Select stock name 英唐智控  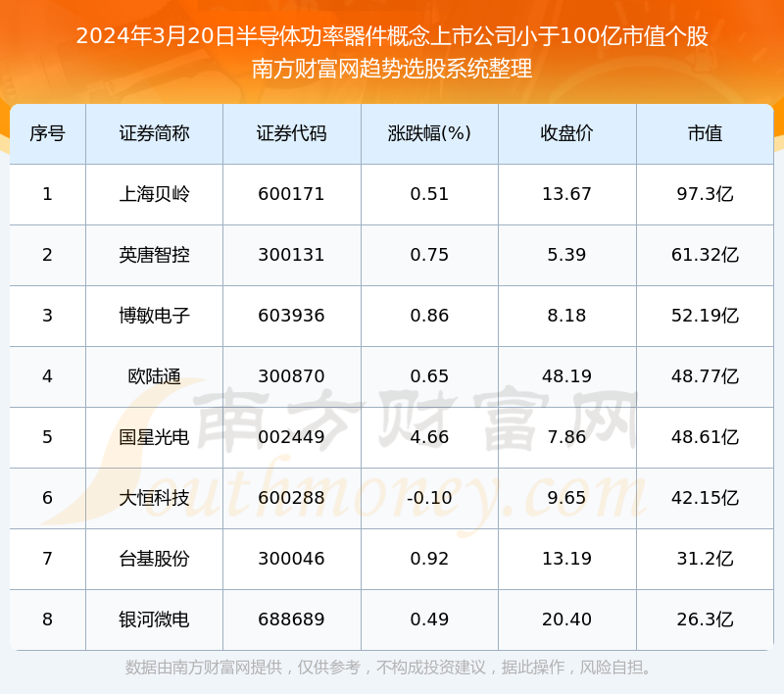(154, 255)
